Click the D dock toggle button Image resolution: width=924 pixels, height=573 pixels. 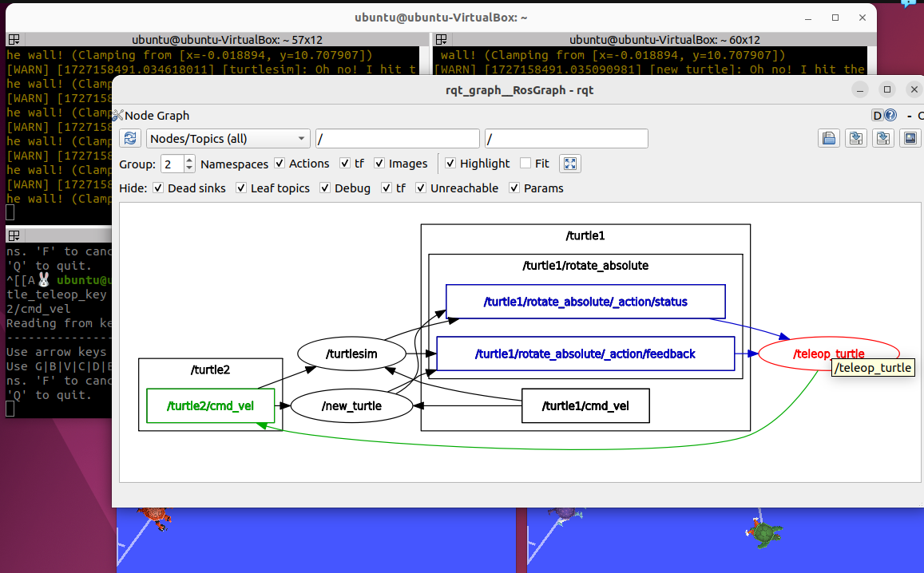[878, 116]
